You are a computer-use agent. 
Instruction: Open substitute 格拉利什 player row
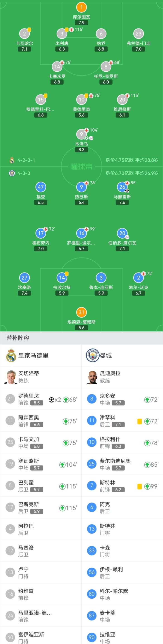point(122,442)
